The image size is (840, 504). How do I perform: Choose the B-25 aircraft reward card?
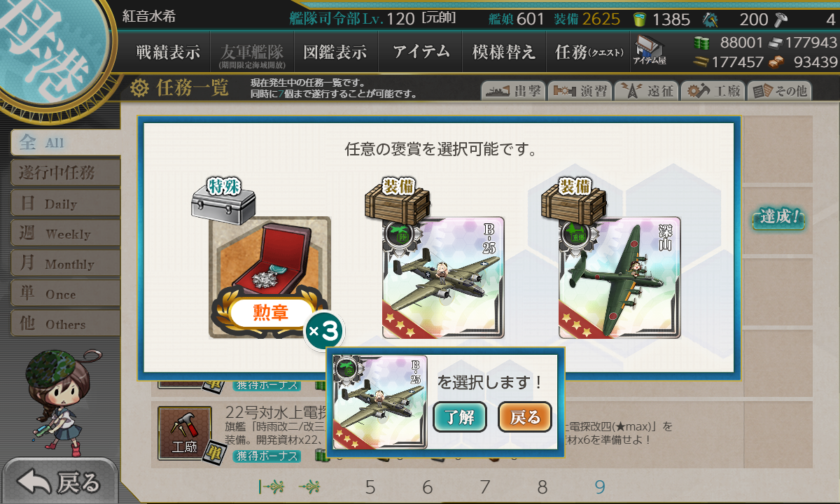(443, 277)
